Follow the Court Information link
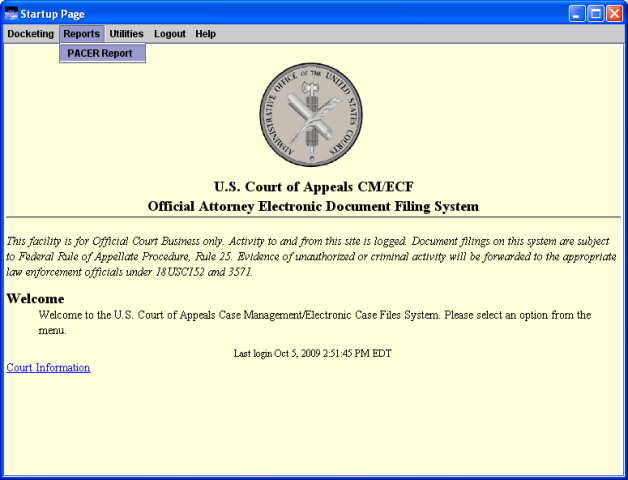This screenshot has width=628, height=480. [48, 367]
